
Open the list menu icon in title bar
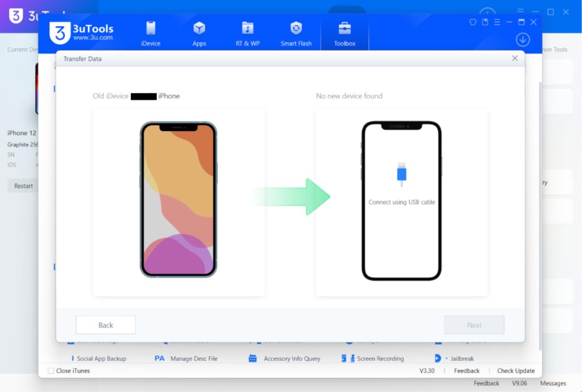click(497, 22)
